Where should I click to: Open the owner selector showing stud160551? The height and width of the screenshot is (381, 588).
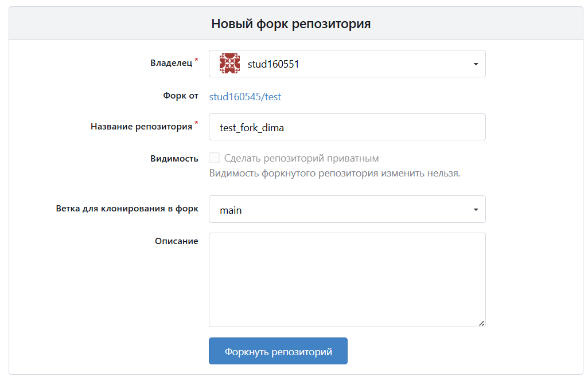tap(346, 64)
